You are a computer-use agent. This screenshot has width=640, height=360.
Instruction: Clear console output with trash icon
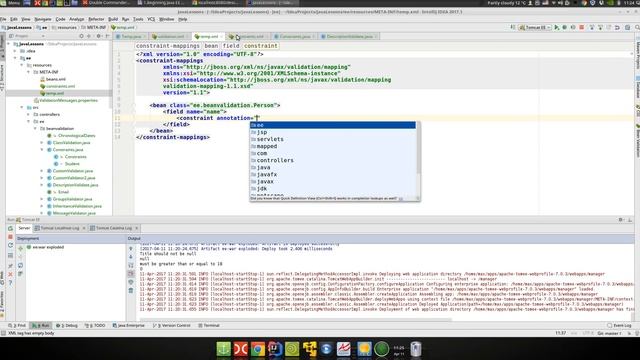tap(131, 291)
